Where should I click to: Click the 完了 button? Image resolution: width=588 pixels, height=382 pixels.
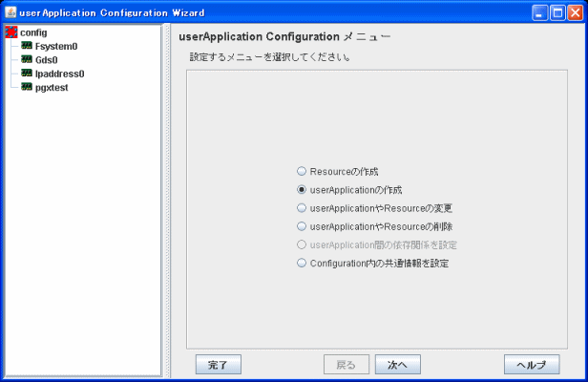(219, 365)
